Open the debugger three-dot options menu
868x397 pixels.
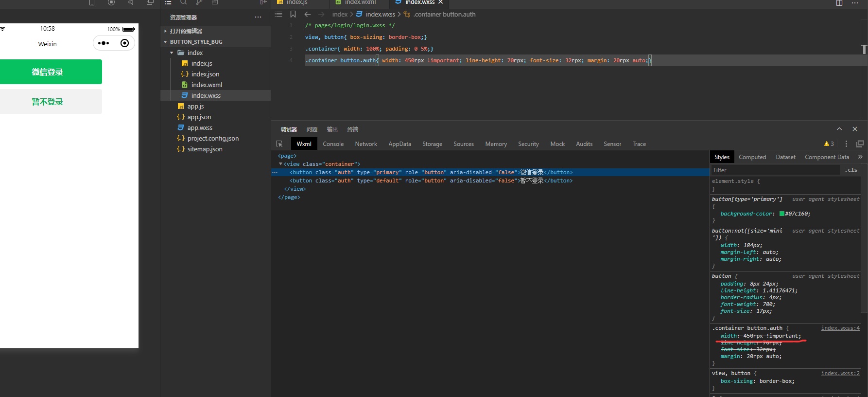pos(846,144)
